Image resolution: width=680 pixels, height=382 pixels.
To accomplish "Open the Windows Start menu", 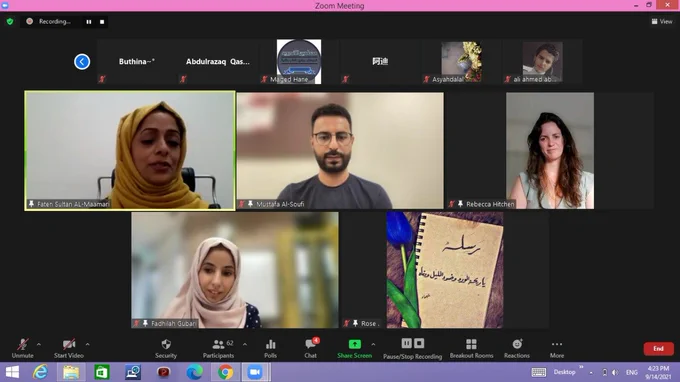I will click(12, 372).
